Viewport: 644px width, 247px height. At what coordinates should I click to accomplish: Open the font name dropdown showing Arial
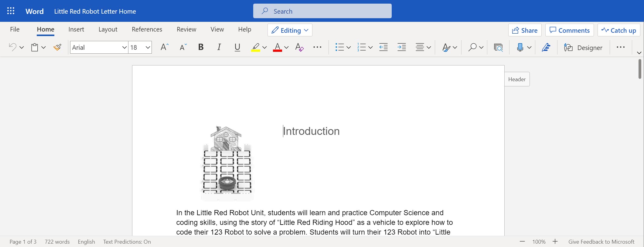124,48
